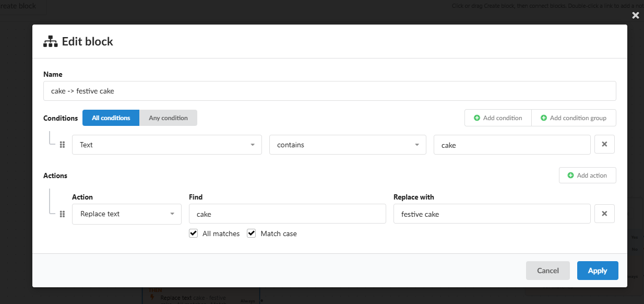Click the Edit block hierarchy icon
Viewport: 644px width, 304px height.
(x=50, y=41)
